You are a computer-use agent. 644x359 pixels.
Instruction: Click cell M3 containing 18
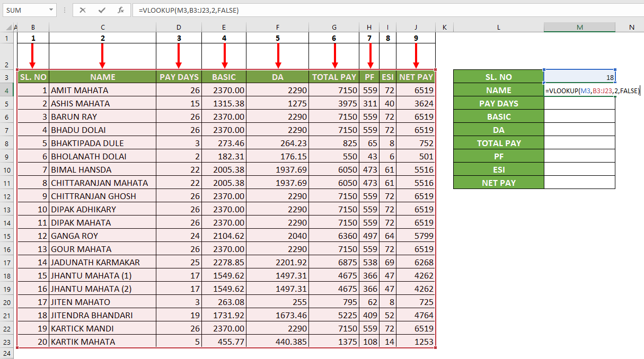579,77
